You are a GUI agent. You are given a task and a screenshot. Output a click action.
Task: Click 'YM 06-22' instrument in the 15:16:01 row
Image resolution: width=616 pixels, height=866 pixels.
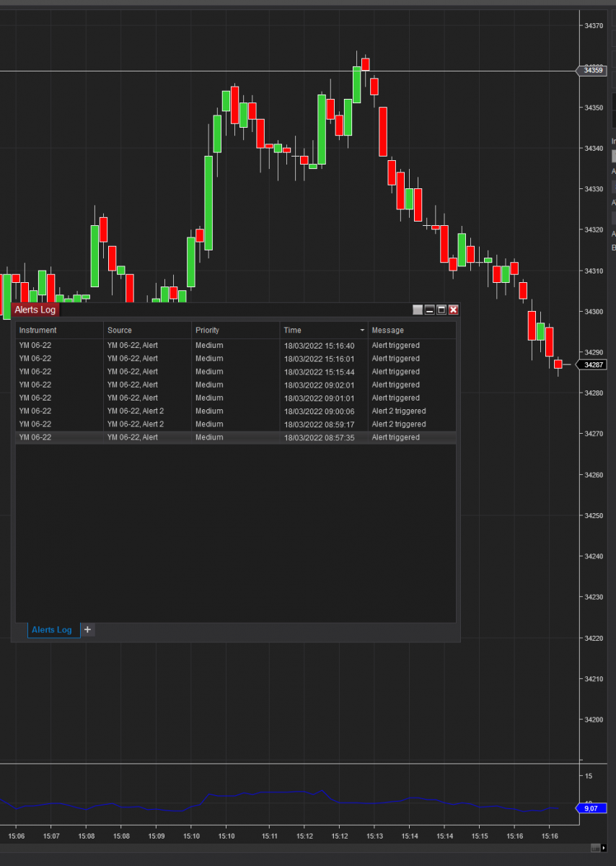(35, 359)
